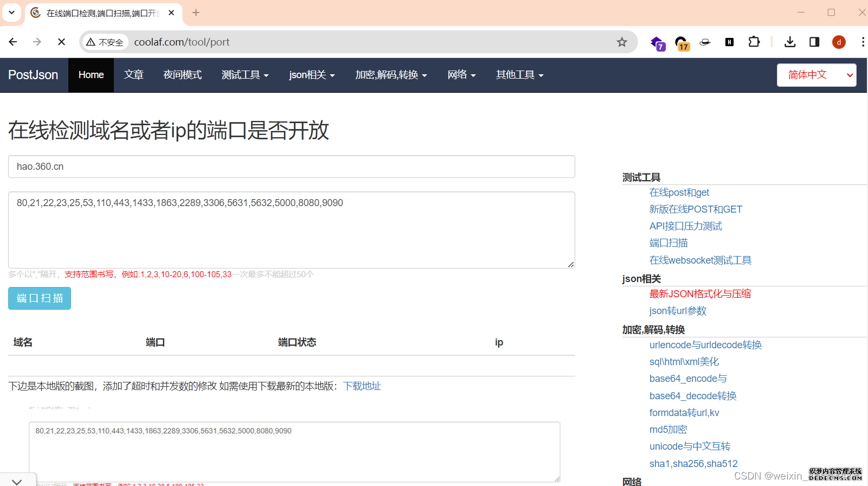
Task: Go to the Home nav item
Action: point(91,75)
